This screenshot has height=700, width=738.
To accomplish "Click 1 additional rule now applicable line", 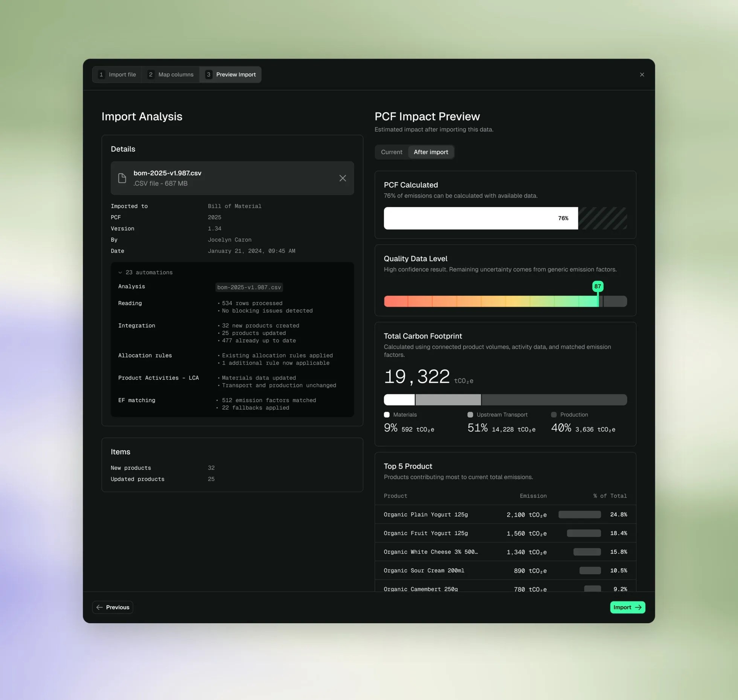I will [276, 363].
